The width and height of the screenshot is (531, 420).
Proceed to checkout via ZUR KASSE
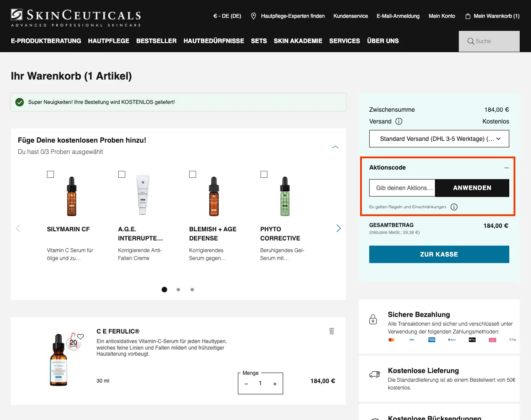pos(439,254)
